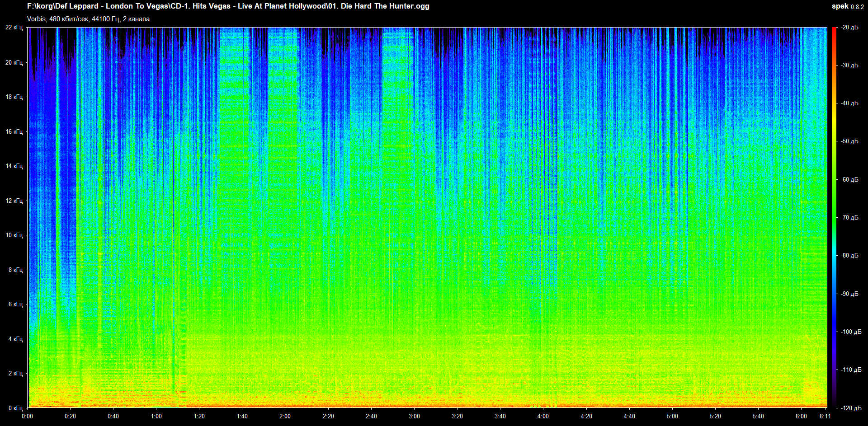Click the -120 дБ scale label
Screen dimensions: 868x426
[850, 408]
